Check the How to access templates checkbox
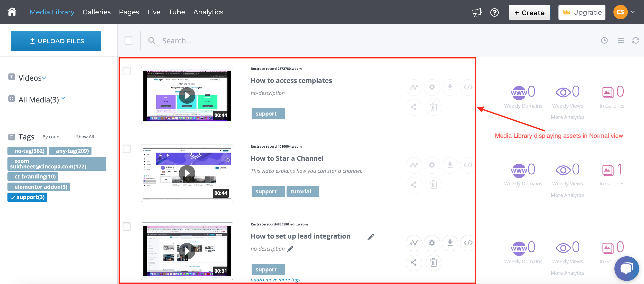 point(127,71)
